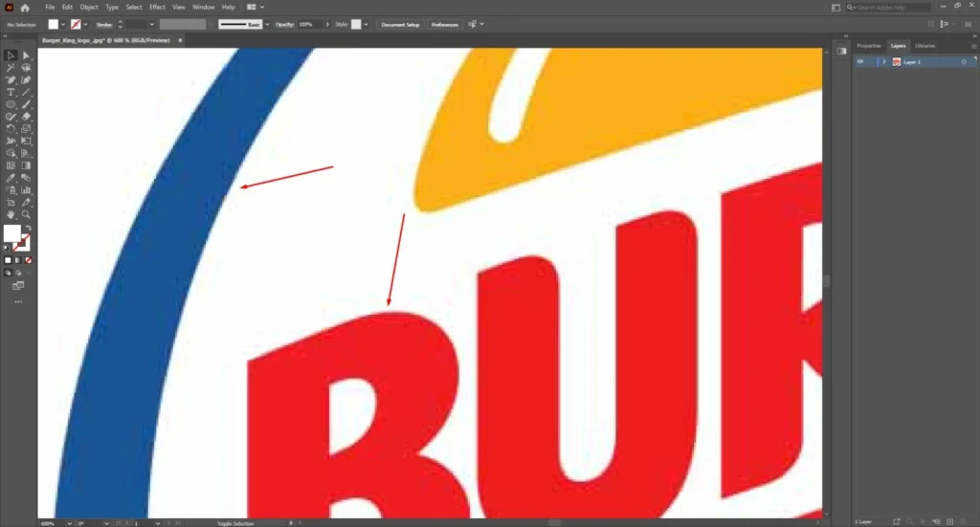Open the Layers panel menu

tap(973, 46)
